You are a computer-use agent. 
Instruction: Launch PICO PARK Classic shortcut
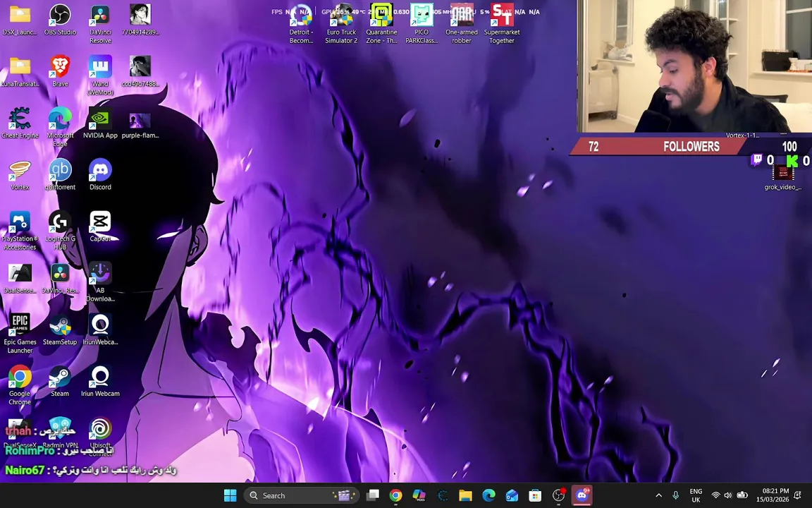pyautogui.click(x=422, y=25)
